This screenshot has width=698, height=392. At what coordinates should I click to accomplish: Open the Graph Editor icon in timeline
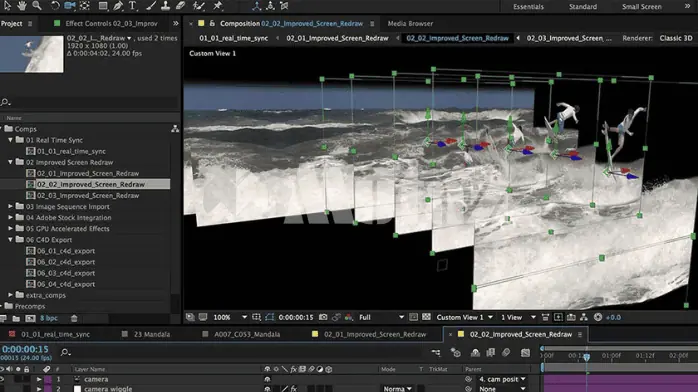pos(525,353)
